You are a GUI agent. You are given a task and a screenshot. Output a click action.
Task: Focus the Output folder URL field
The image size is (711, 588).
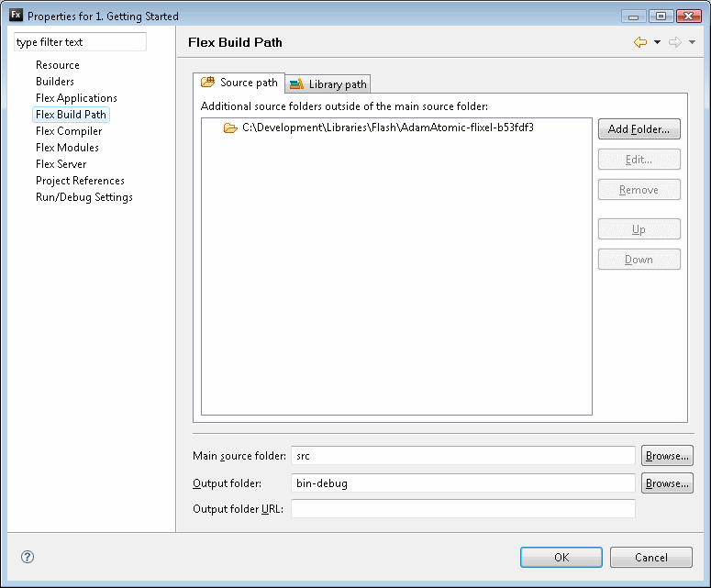[462, 509]
